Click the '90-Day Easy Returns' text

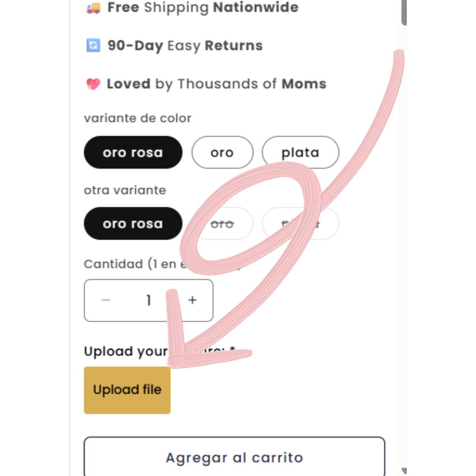pyautogui.click(x=185, y=46)
